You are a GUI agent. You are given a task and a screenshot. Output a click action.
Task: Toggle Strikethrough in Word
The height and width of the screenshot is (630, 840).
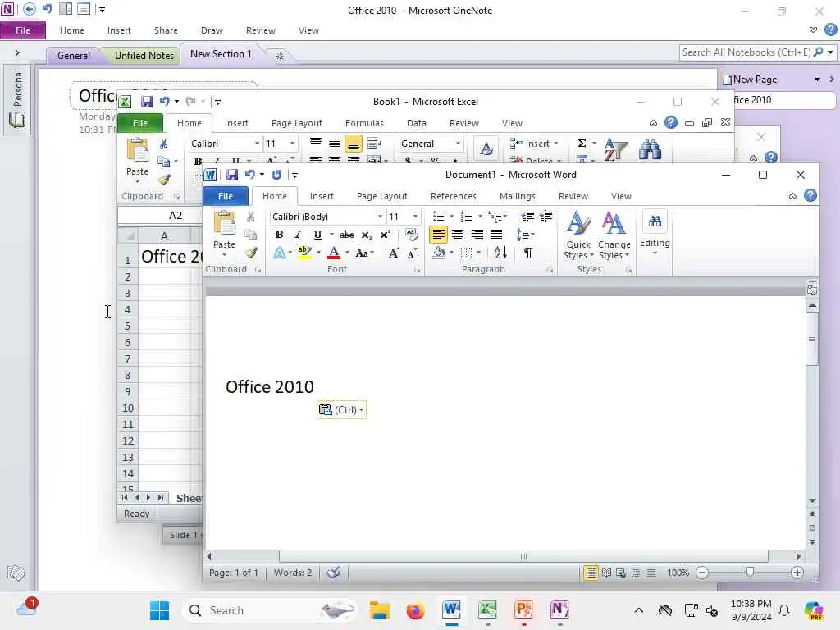click(x=347, y=235)
